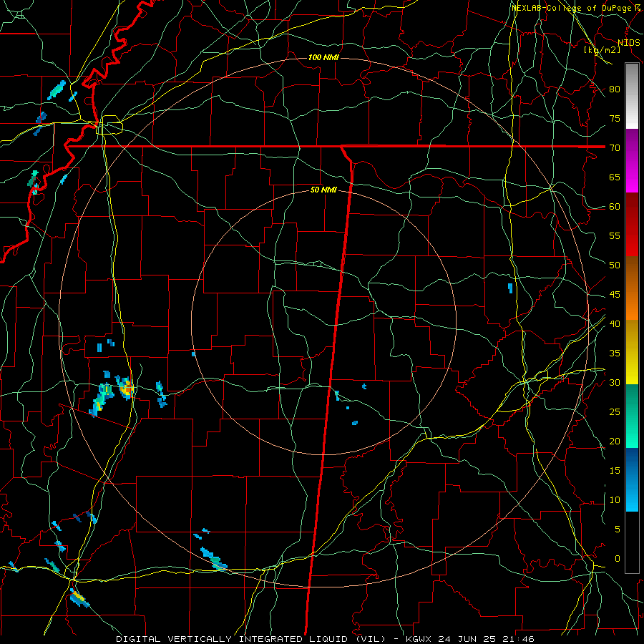Click the legend value "5"

(618, 530)
